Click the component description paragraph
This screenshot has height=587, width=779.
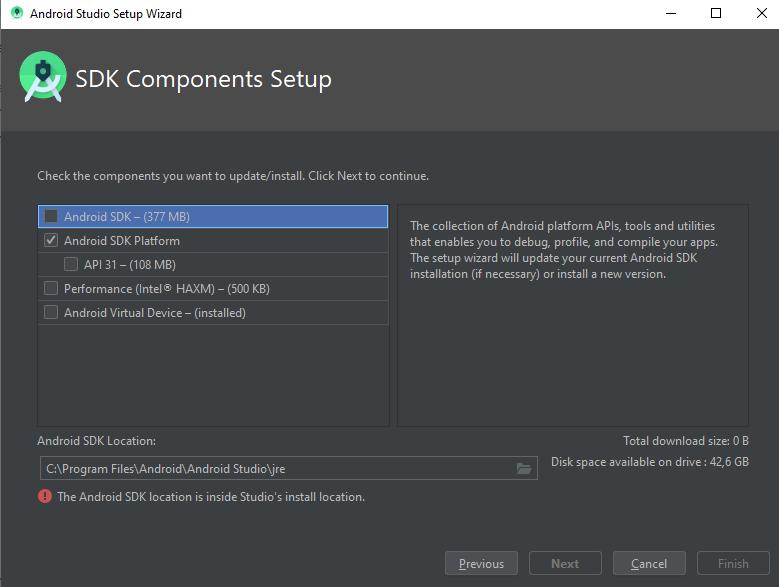564,250
